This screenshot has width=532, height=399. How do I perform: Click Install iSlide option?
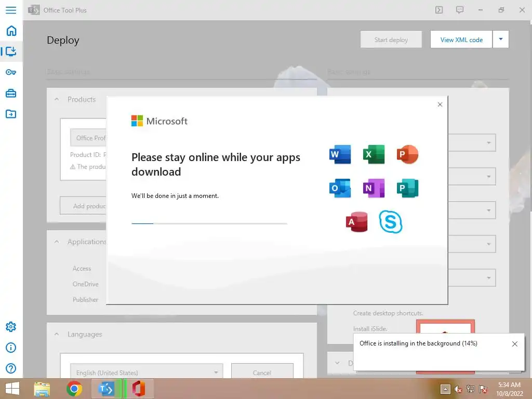(370, 328)
